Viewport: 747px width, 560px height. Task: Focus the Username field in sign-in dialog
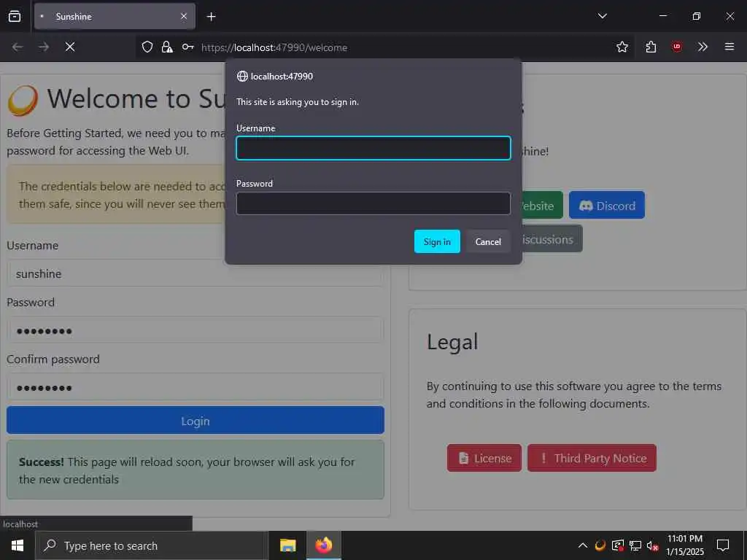(373, 148)
